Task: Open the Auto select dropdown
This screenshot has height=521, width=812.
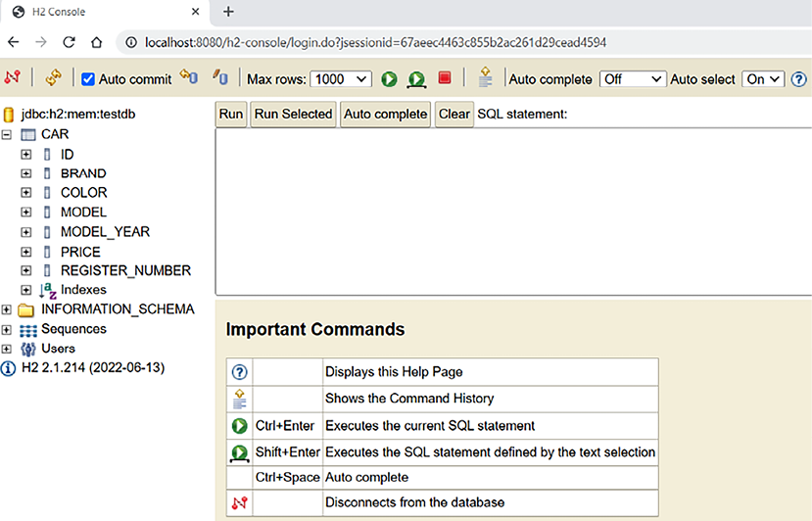Action: tap(763, 79)
